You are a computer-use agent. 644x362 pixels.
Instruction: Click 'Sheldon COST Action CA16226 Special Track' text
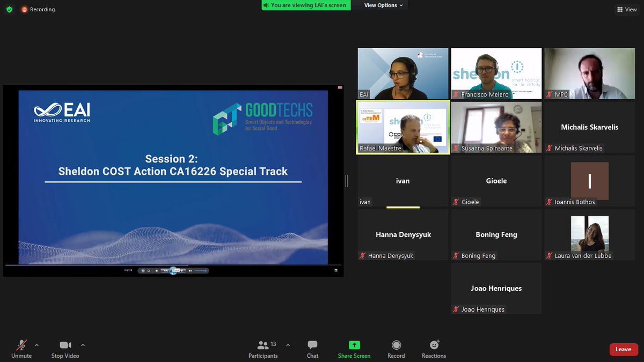point(173,172)
